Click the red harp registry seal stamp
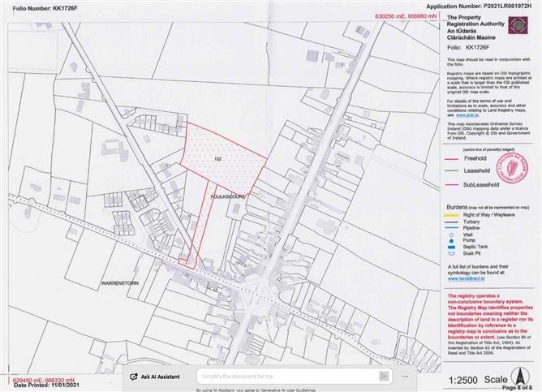The height and width of the screenshot is (392, 542). 512,168
